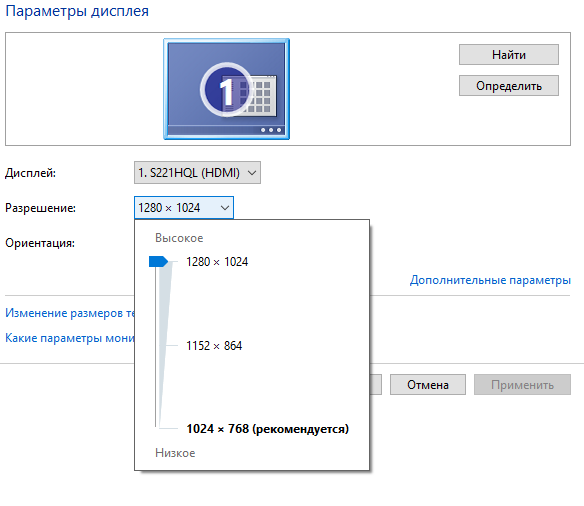
Task: Open the Дополнительные параметры link
Action: tap(490, 280)
